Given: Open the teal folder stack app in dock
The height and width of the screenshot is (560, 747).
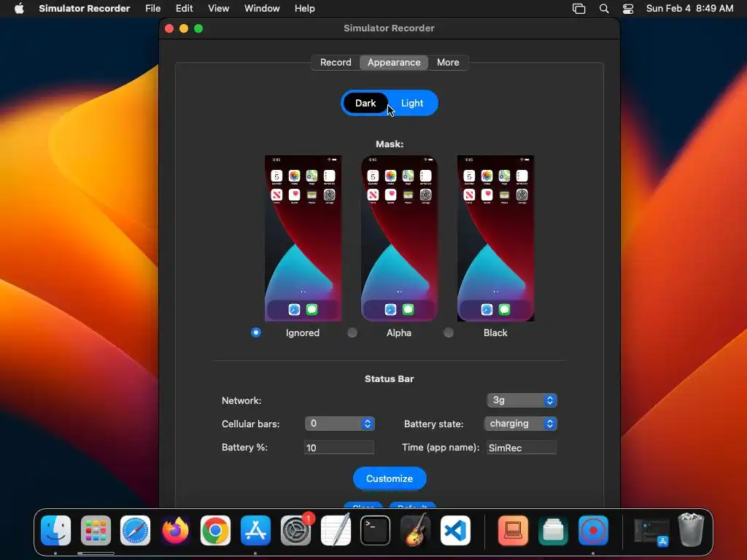Looking at the screenshot, I should (553, 530).
